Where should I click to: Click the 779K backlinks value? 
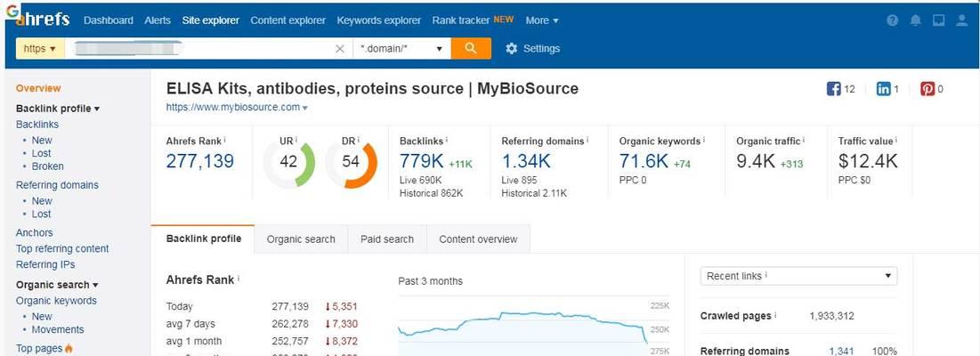[x=421, y=162]
